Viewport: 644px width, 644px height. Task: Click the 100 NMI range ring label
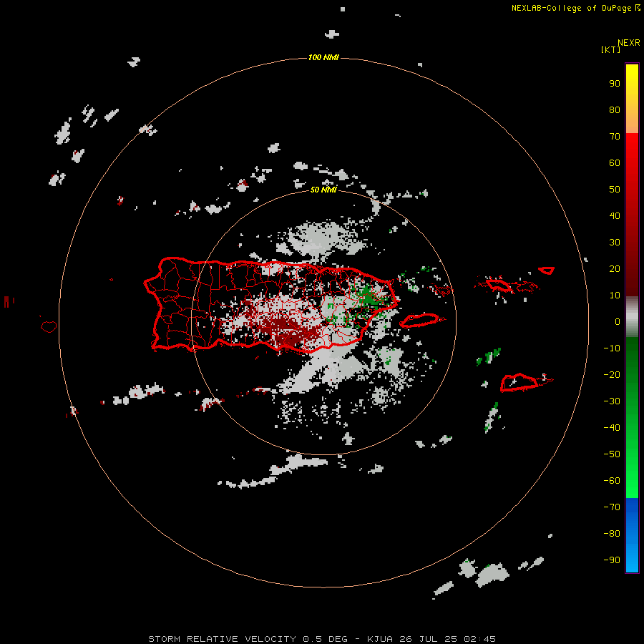(323, 57)
